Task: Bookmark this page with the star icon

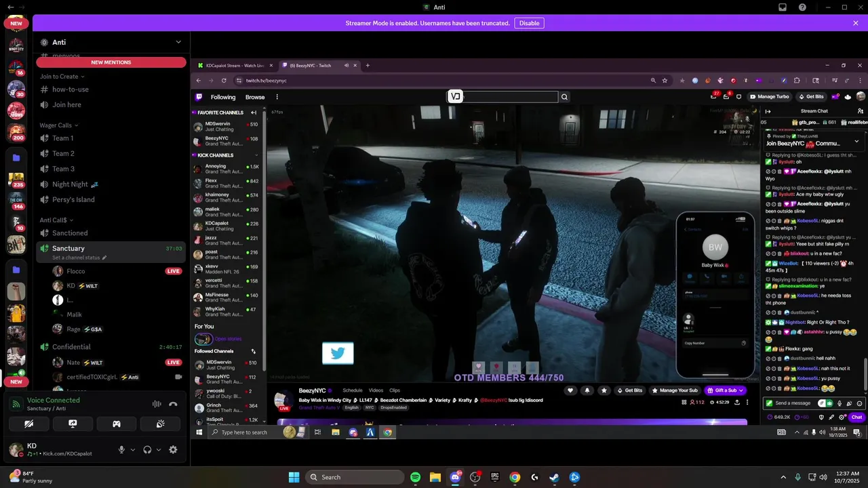Action: (665, 81)
